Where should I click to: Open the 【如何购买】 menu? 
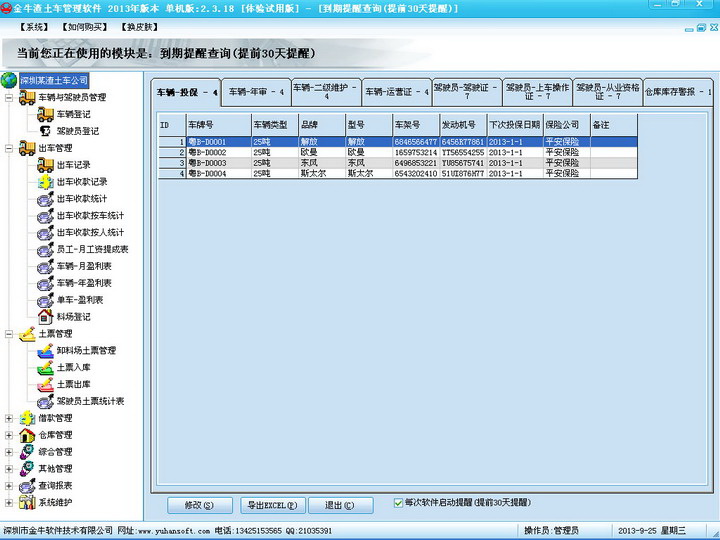point(84,27)
